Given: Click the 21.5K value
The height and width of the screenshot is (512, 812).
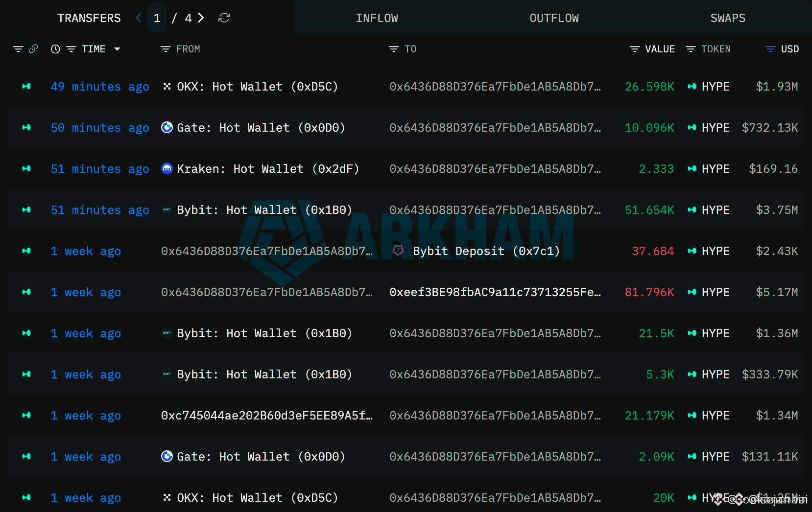Looking at the screenshot, I should [656, 333].
